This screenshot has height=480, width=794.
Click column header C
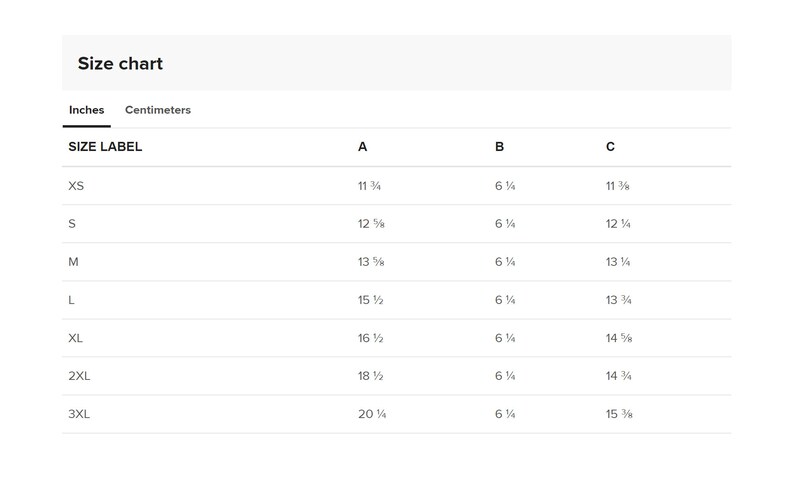(610, 147)
